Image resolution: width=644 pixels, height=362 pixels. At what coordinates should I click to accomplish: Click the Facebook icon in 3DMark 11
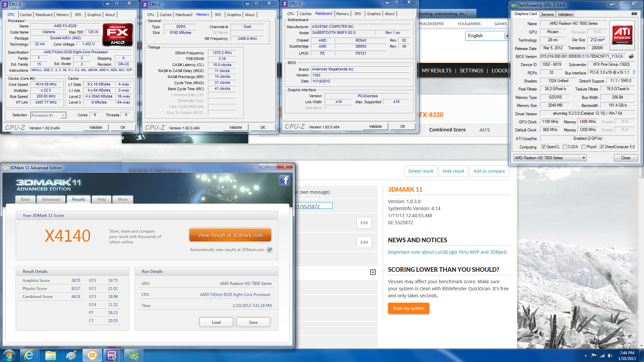284,180
